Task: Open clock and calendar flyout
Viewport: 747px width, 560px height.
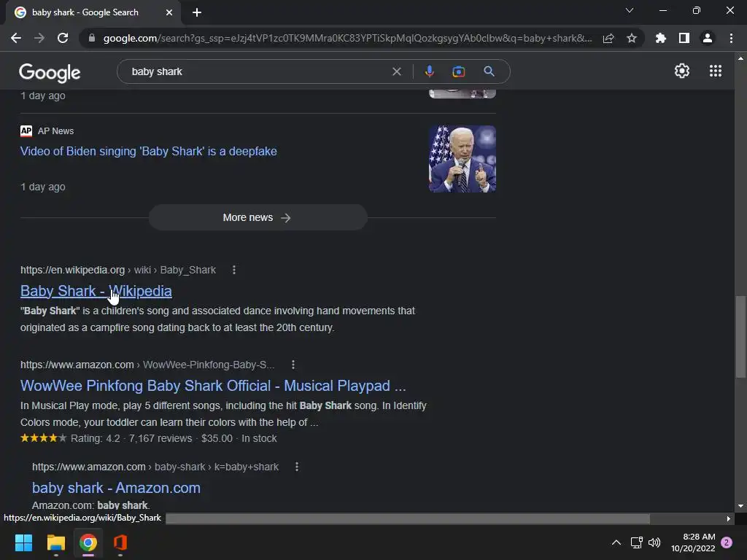Action: click(693, 542)
